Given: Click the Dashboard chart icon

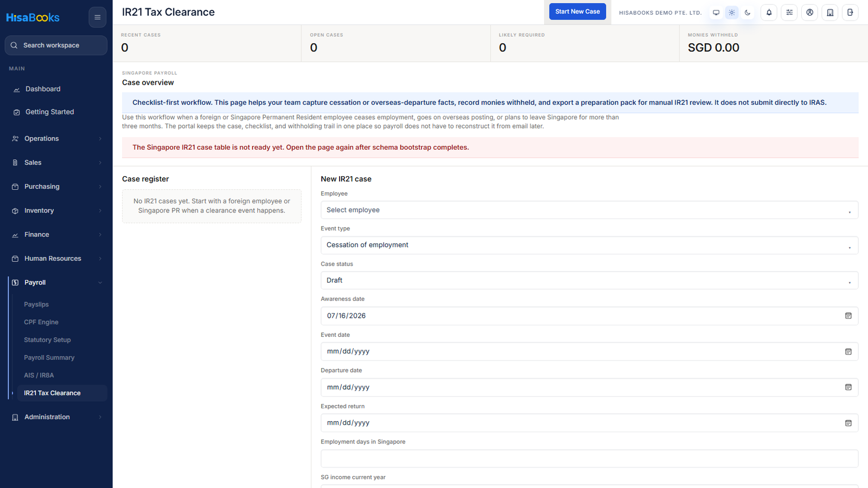Looking at the screenshot, I should pyautogui.click(x=16, y=89).
